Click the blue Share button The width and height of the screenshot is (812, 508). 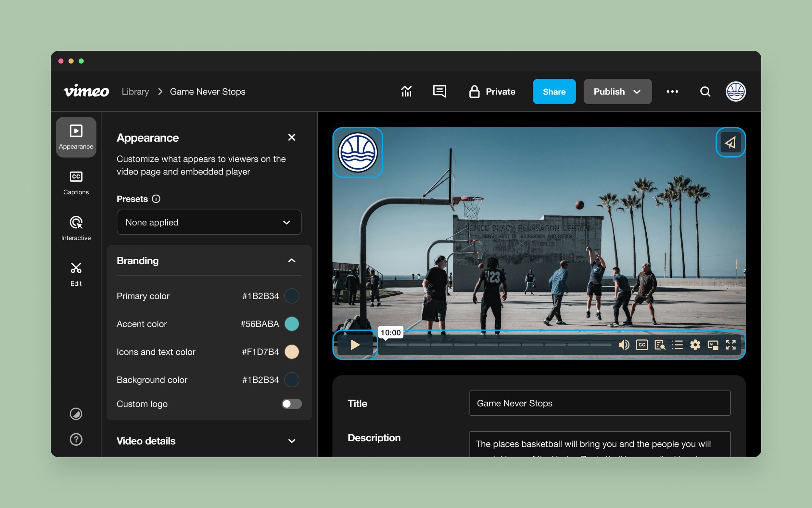pyautogui.click(x=554, y=91)
